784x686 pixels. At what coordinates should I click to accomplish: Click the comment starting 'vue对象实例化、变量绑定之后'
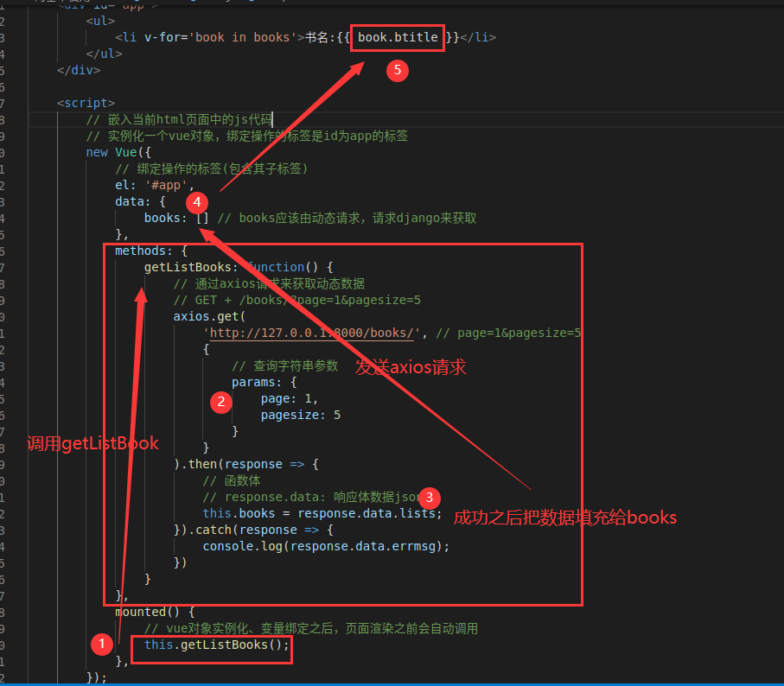[311, 628]
